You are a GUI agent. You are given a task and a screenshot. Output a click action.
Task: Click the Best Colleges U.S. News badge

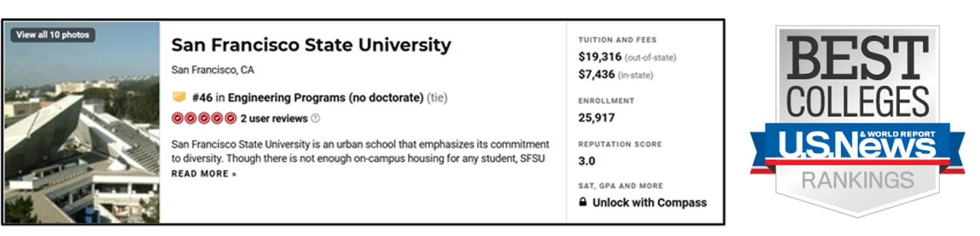tap(858, 122)
